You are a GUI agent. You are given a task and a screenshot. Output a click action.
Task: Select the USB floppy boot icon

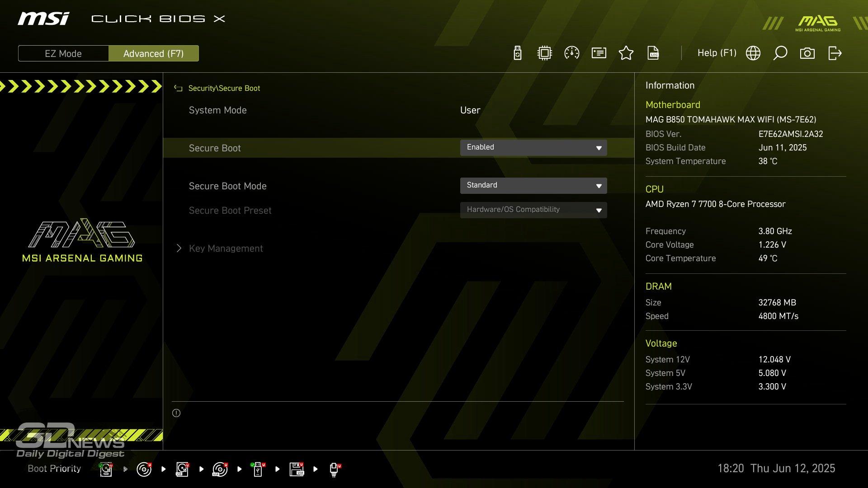[x=297, y=469]
